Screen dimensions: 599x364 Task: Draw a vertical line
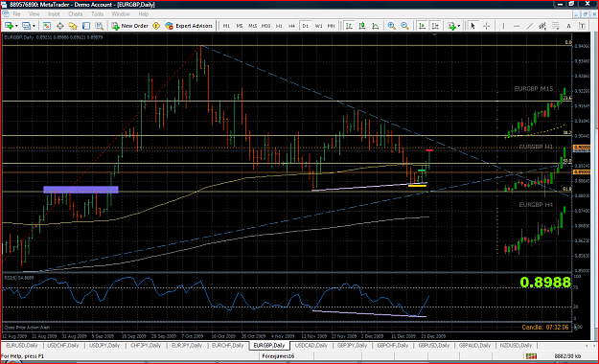(503, 26)
